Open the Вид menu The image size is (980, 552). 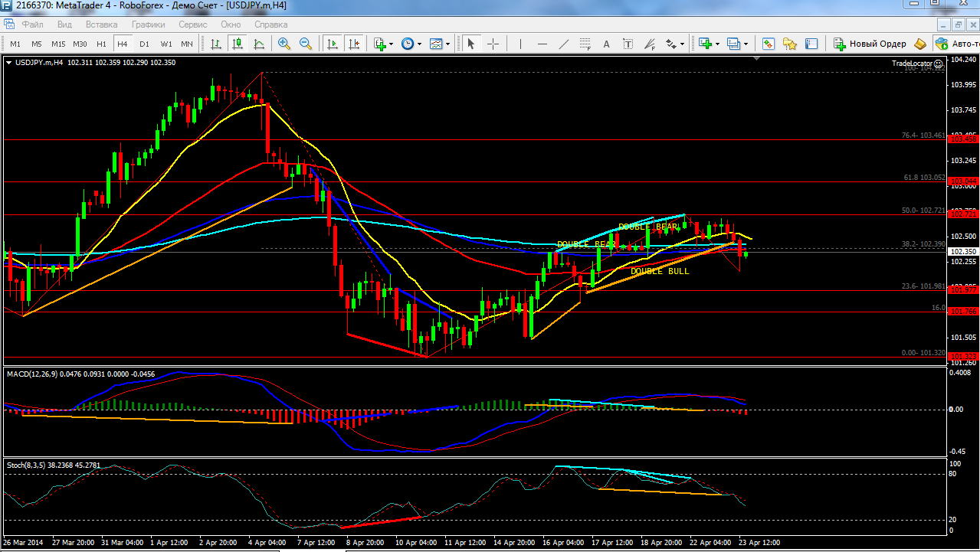tap(64, 24)
